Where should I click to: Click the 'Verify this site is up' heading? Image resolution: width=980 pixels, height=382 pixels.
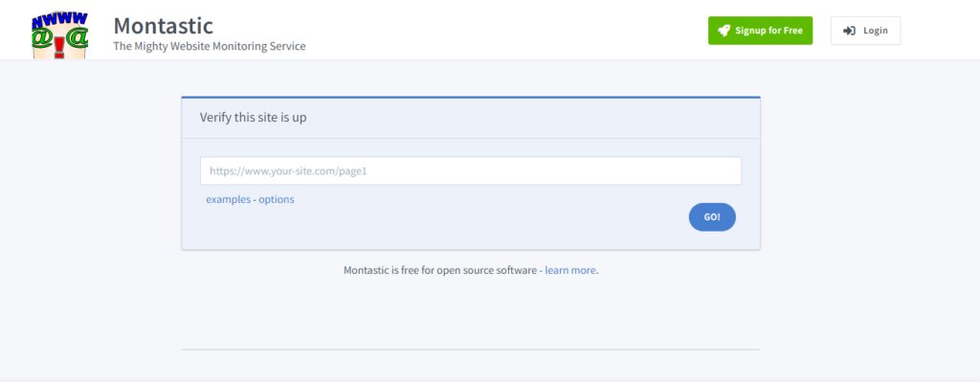click(253, 118)
